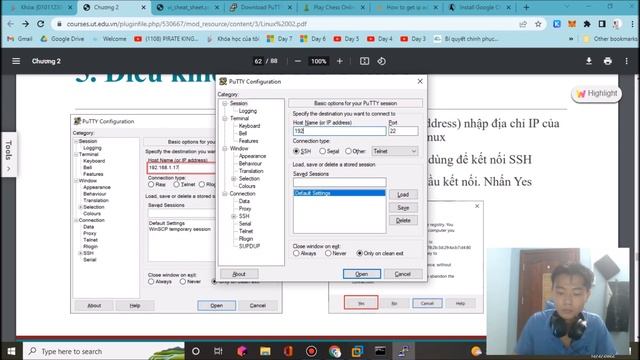The height and width of the screenshot is (360, 640).
Task: Expand the SSH tree node
Action: pos(233,216)
